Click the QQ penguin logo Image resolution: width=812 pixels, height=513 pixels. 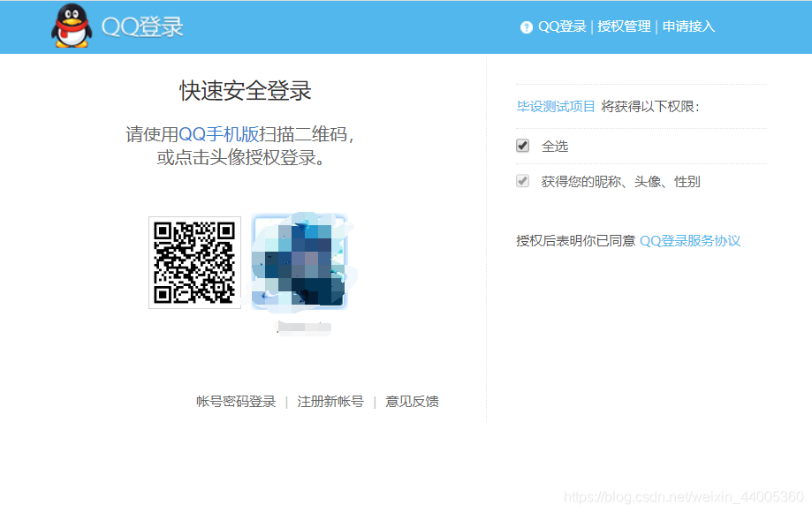72,26
